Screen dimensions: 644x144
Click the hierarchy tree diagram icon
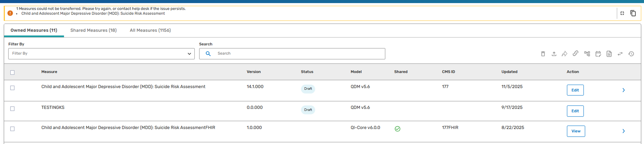pos(587,54)
